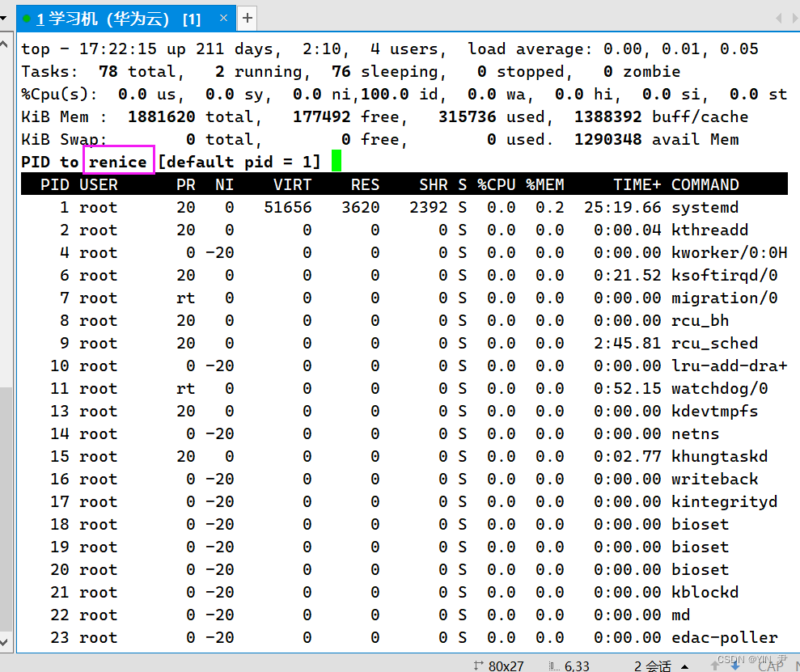
Task: Click the kdevtmpfs process name
Action: point(715,411)
